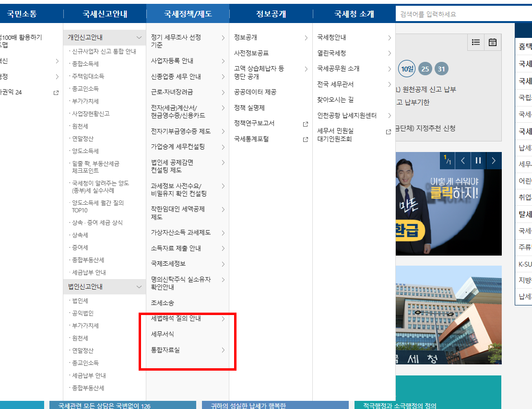Go to the previous banner slide
The height and width of the screenshot is (409, 532).
click(462, 161)
